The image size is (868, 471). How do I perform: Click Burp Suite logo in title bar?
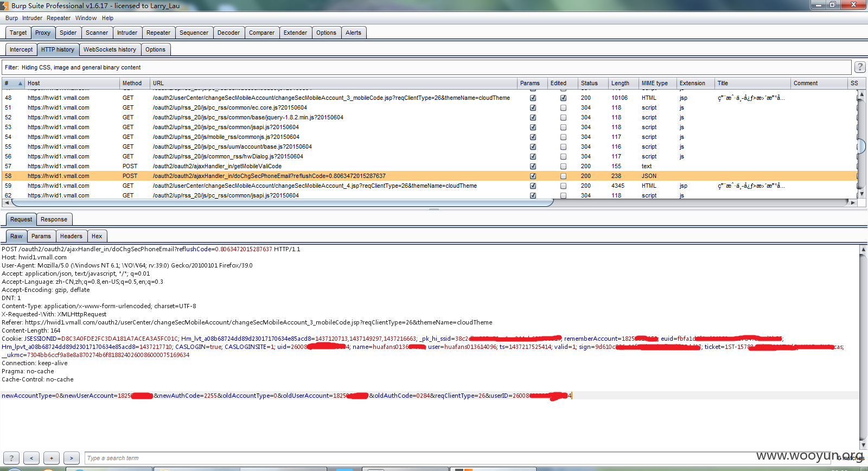tap(5, 5)
